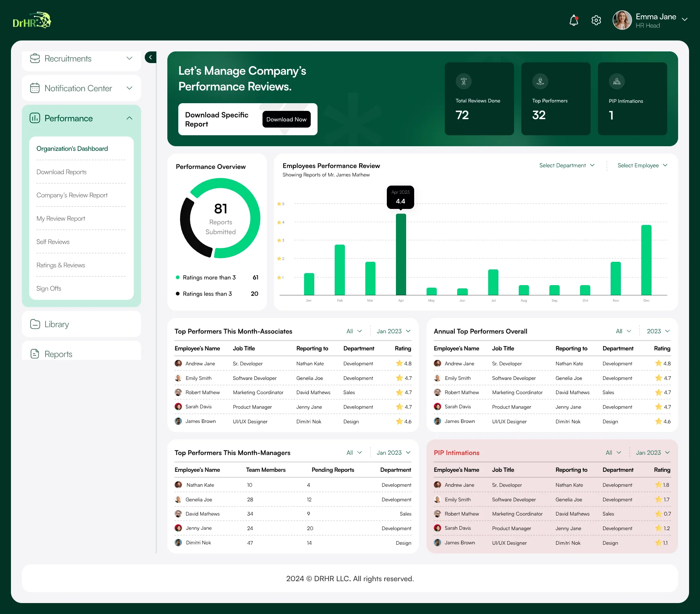The width and height of the screenshot is (700, 614).
Task: Click the star icon beside Andrew Jane's 1.8 rating
Action: click(x=658, y=485)
